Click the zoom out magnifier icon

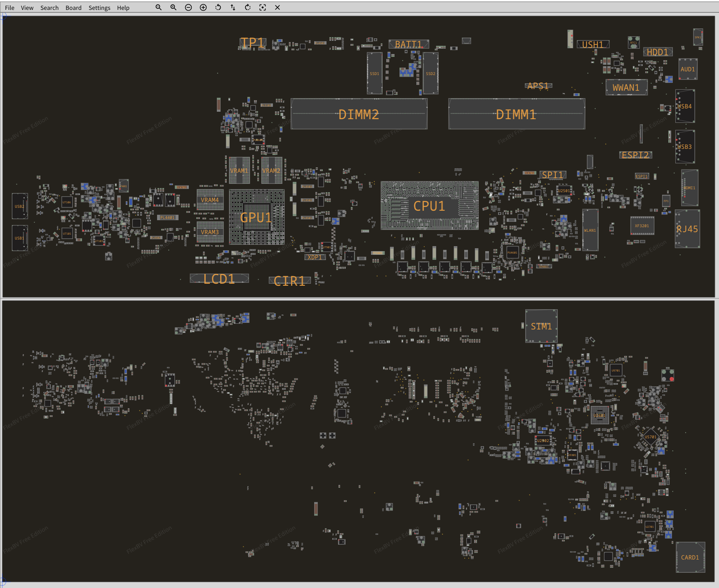coord(158,7)
